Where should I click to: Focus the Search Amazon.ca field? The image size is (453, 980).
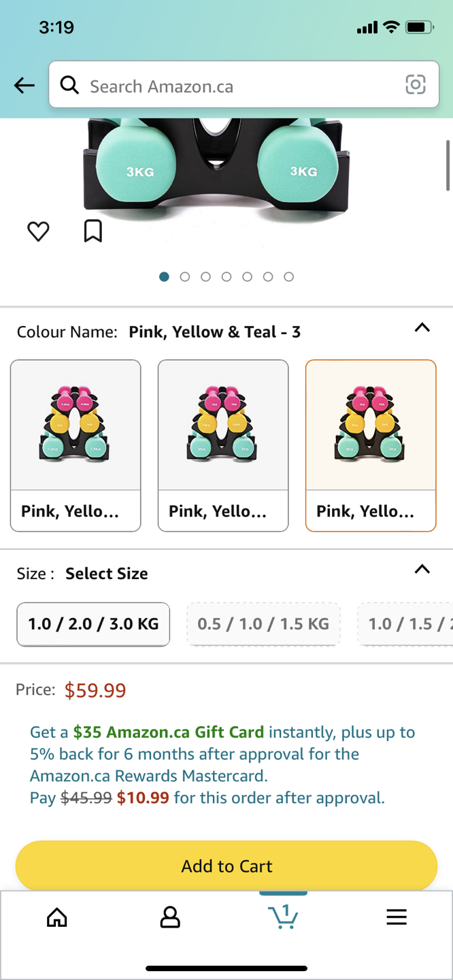(244, 85)
